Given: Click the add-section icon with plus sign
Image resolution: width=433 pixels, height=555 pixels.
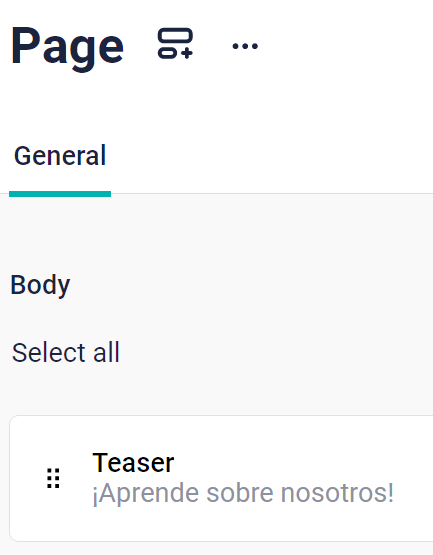Looking at the screenshot, I should click(175, 43).
